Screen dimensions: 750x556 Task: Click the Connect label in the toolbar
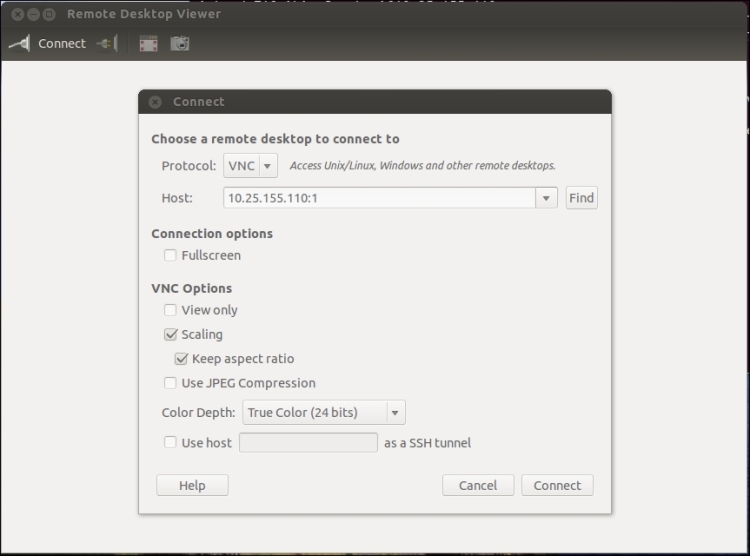click(x=62, y=44)
